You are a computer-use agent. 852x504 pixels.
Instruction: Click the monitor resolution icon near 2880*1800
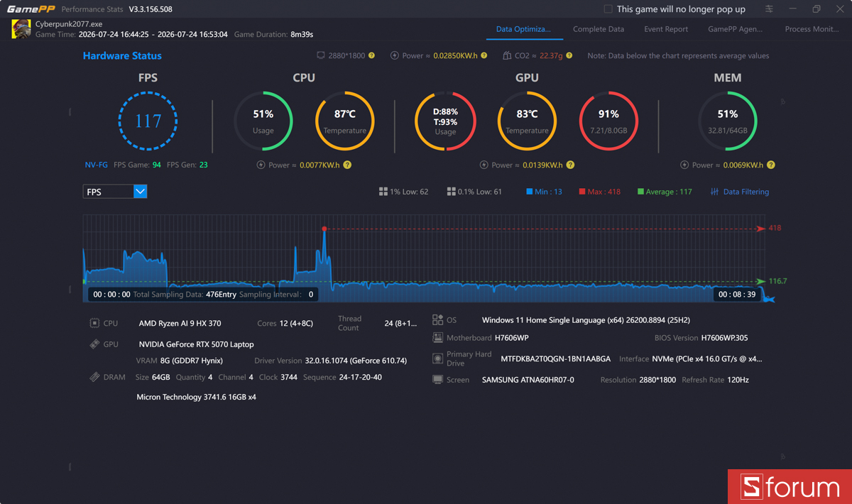coord(321,55)
